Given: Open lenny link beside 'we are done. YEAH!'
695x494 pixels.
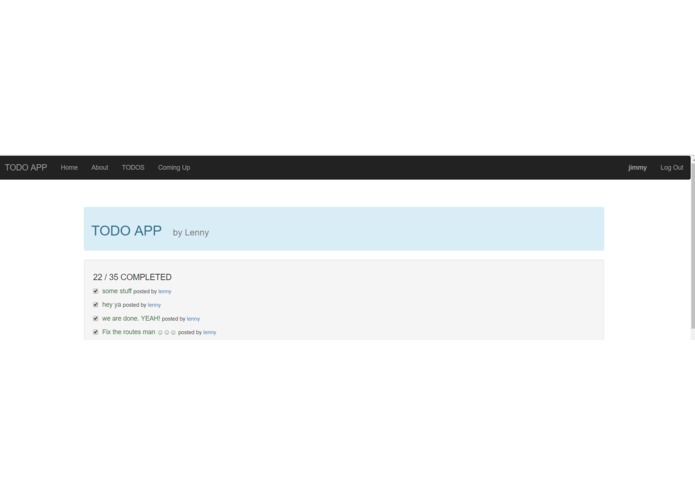Looking at the screenshot, I should click(193, 319).
